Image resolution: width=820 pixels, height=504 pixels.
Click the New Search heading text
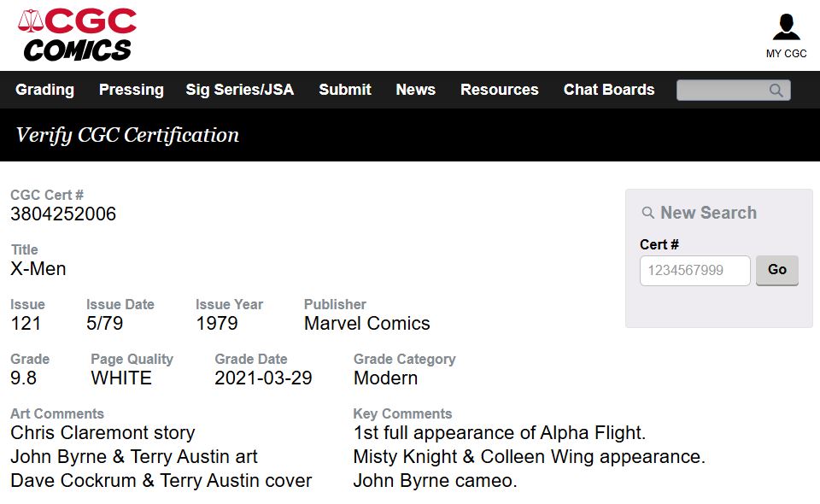point(708,213)
